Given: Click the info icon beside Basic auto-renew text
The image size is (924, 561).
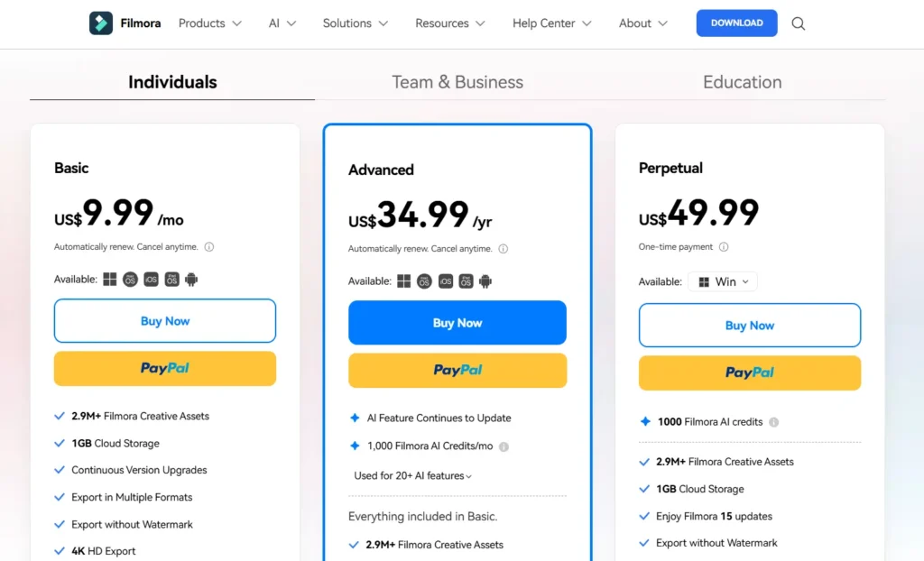Looking at the screenshot, I should [209, 247].
